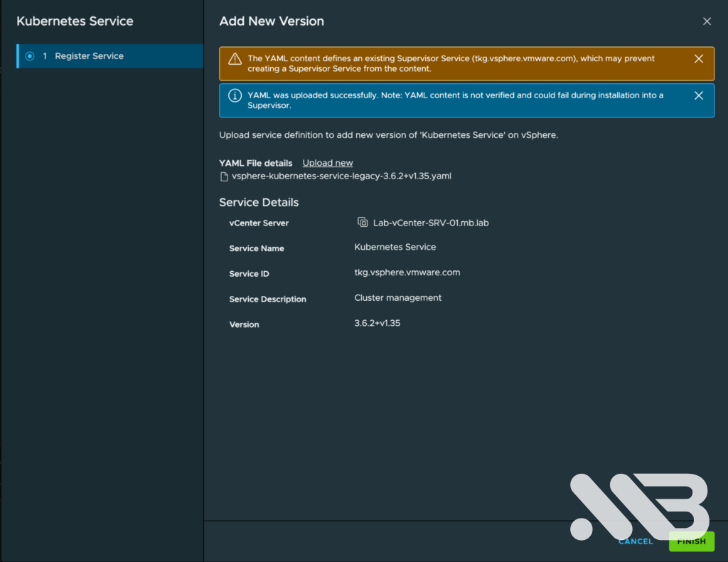728x562 pixels.
Task: Click the Cluster management description text
Action: pos(398,298)
